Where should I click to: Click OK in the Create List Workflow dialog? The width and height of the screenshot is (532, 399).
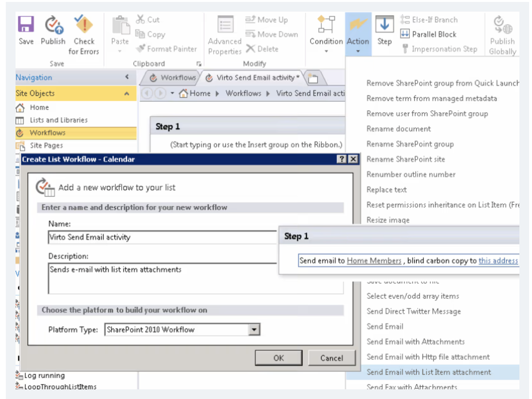(x=278, y=358)
